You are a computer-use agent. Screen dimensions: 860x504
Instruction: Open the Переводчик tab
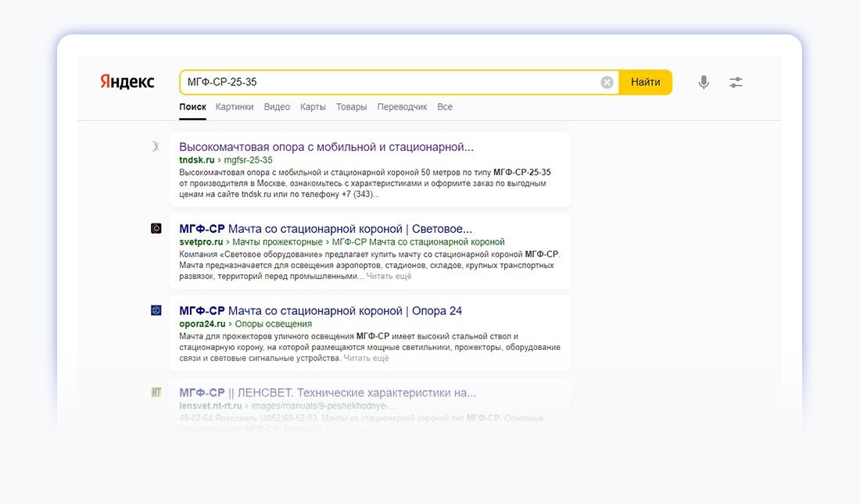click(x=402, y=107)
